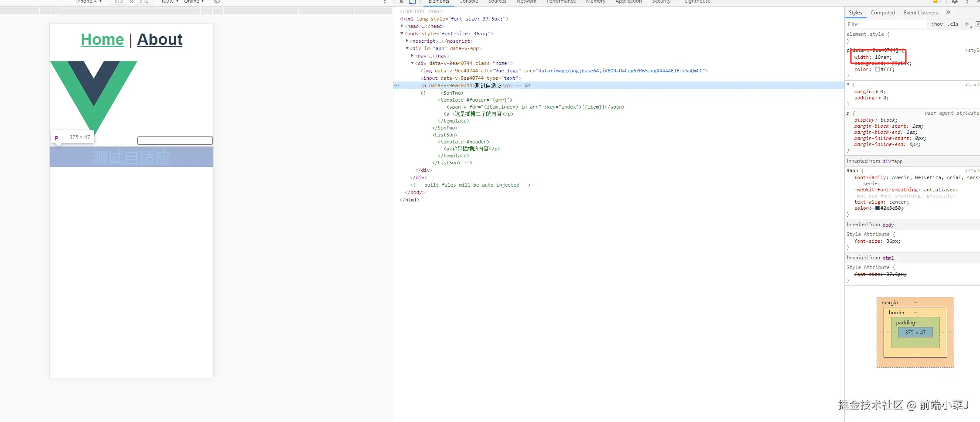Viewport: 980px width, 422px height.
Task: Collapse the div class="home" node
Action: pyautogui.click(x=412, y=63)
